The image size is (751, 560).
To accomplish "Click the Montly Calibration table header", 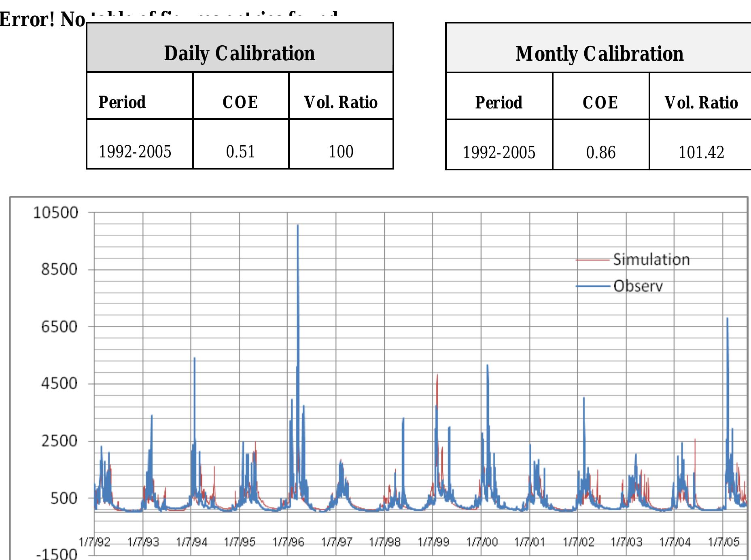I will tap(599, 53).
